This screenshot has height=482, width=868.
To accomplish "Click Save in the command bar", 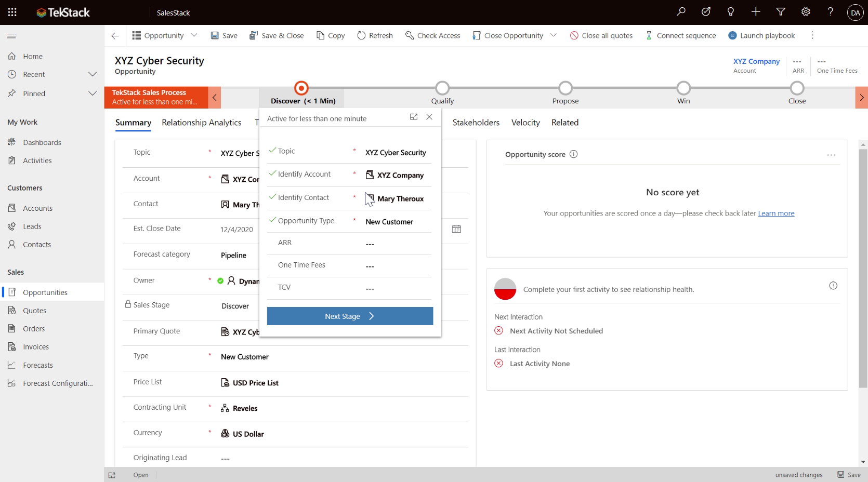I will click(x=224, y=35).
